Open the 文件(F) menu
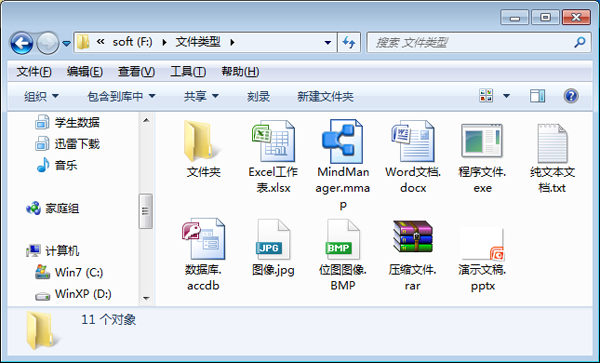600x363 pixels. (34, 72)
